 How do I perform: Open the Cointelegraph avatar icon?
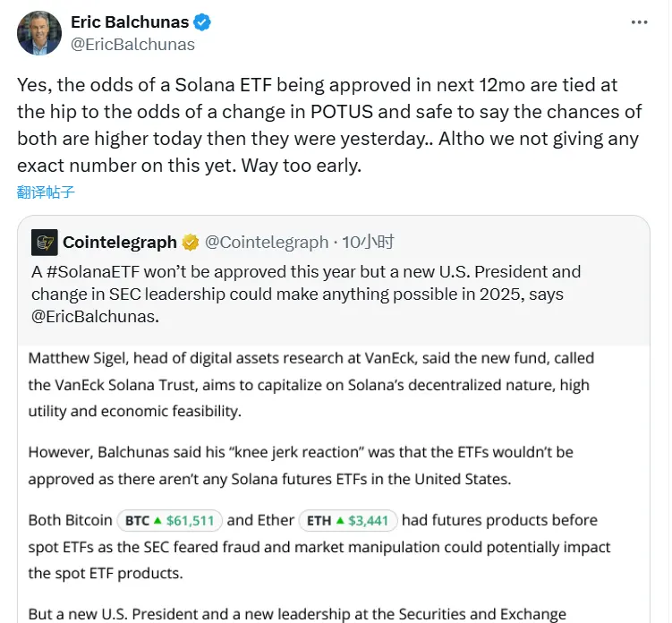45,242
